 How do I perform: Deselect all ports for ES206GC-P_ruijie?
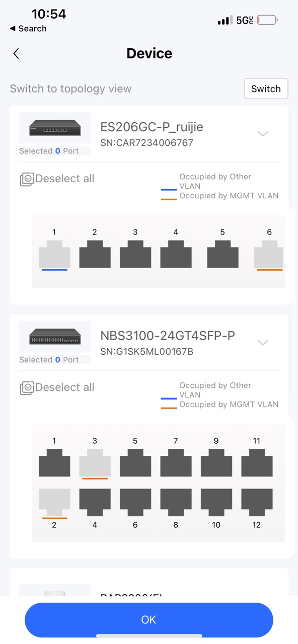(57, 179)
